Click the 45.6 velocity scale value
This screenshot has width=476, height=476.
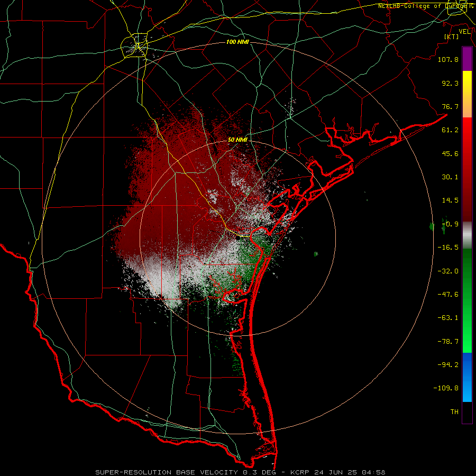pyautogui.click(x=450, y=153)
